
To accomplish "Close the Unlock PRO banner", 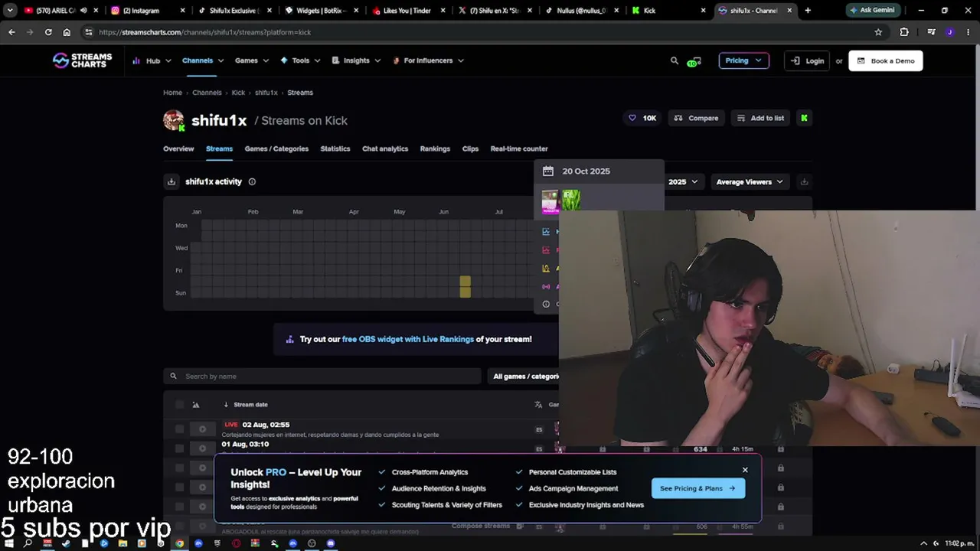I will click(x=745, y=470).
